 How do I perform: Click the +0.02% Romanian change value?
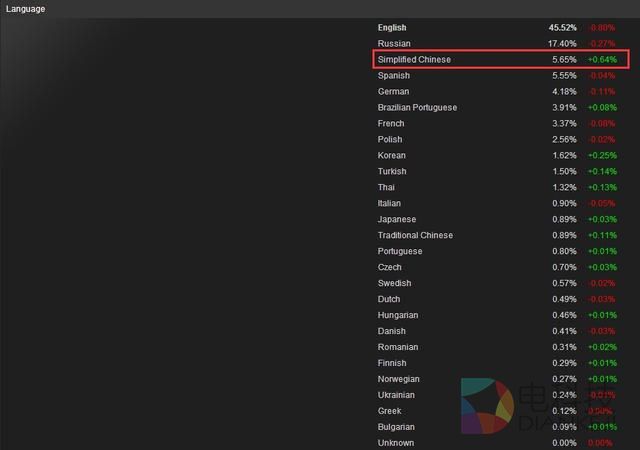(602, 347)
